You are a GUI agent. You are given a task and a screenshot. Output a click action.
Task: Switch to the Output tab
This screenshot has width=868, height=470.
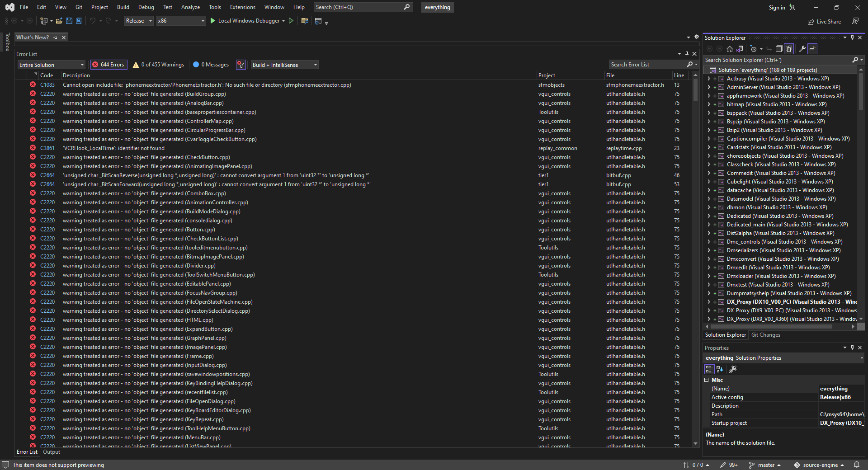51,452
